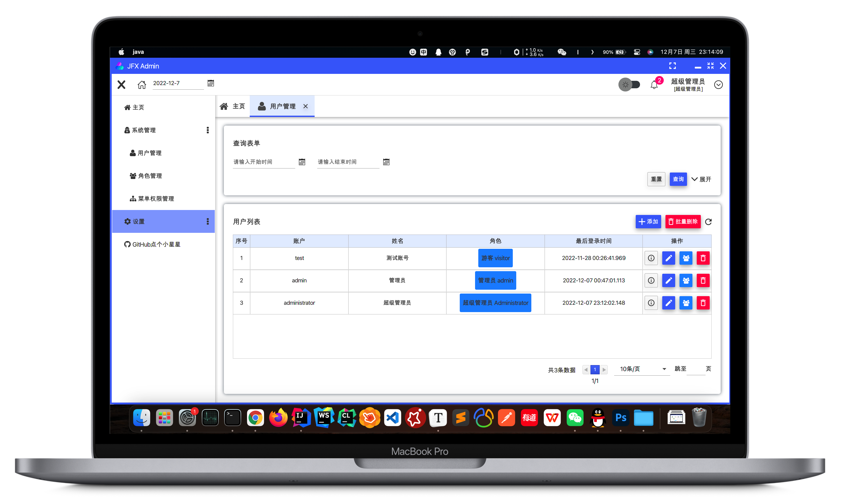Toggle the light/dark theme switch
Viewport: 841px width, 504px height.
[629, 85]
